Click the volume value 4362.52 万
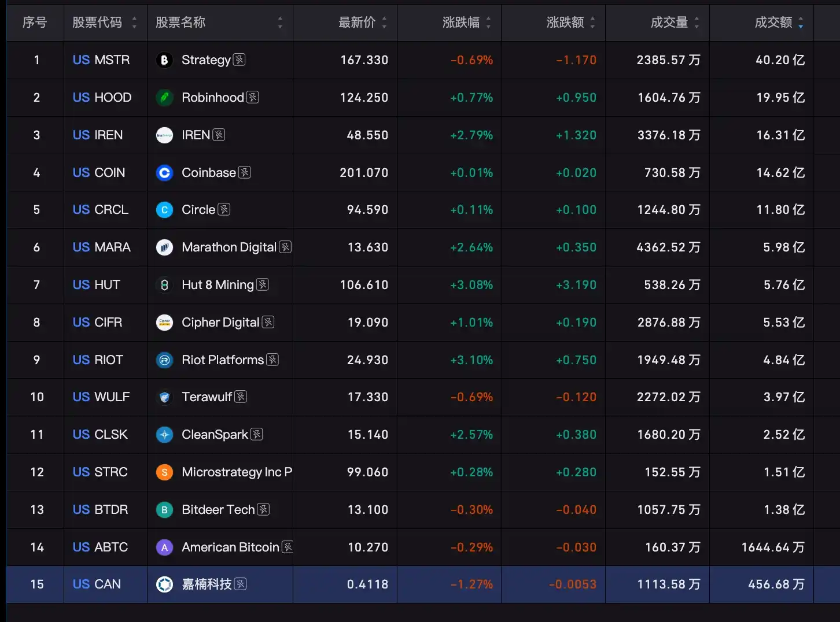 [x=669, y=247]
